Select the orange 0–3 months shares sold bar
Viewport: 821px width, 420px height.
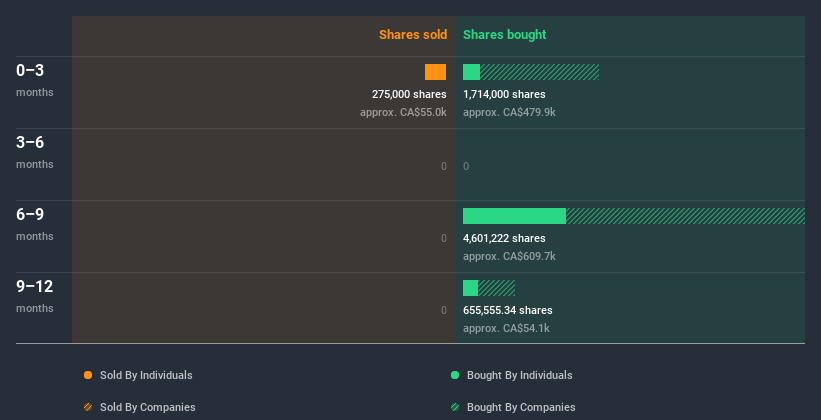436,72
